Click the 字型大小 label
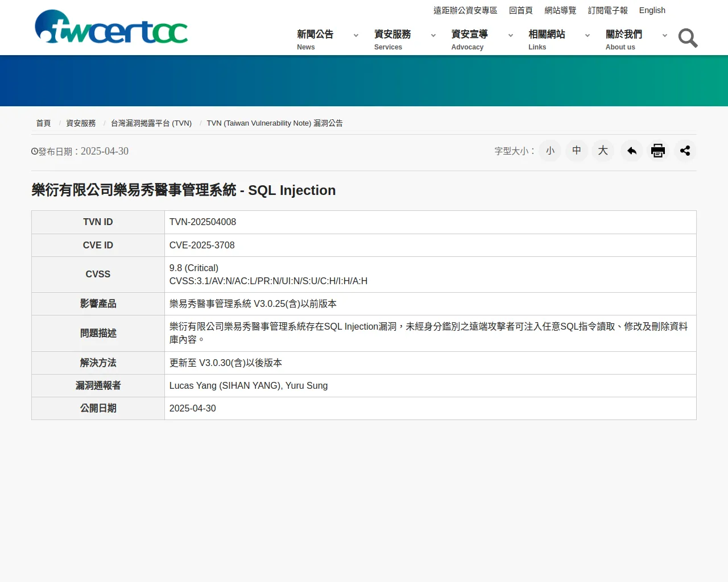Screen dimensions: 728x582 [x=514, y=151]
